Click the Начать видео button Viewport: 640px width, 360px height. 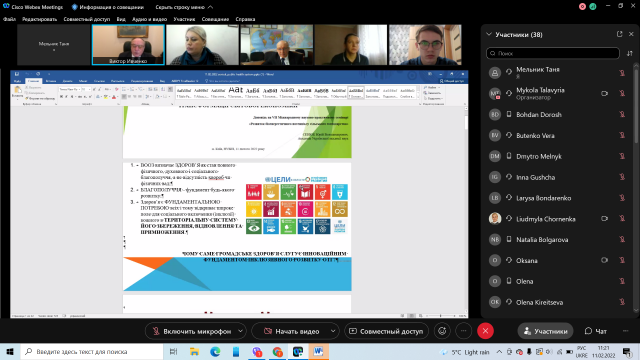[291, 331]
